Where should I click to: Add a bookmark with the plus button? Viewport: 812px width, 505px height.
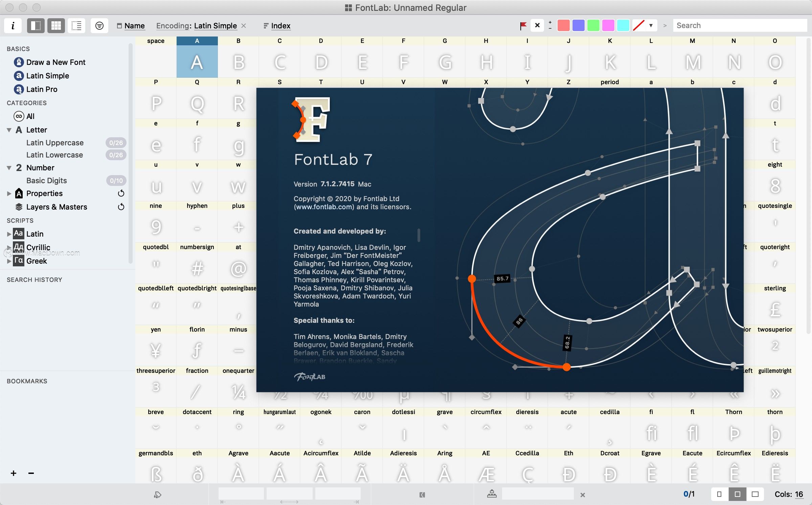point(14,473)
